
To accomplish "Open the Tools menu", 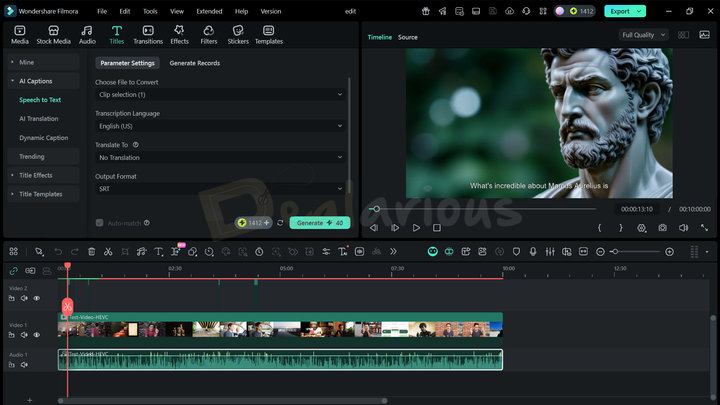I will coord(150,11).
